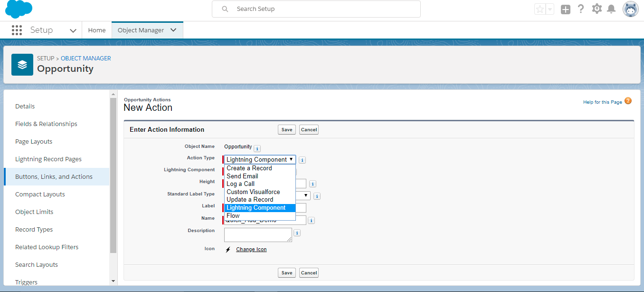644x292 pixels.
Task: View notifications bell icon
Action: tap(611, 9)
